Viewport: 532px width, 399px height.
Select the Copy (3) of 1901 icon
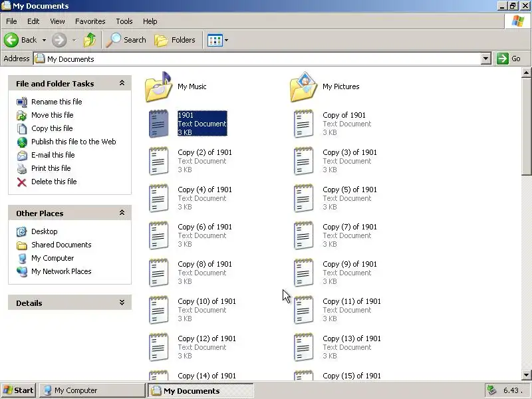(x=303, y=161)
